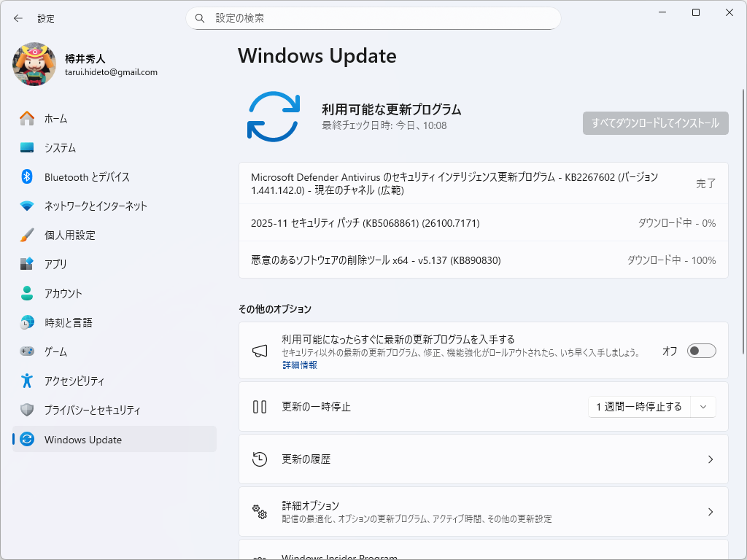The height and width of the screenshot is (560, 747).
Task: Click すべてダウンロードしてインストール button
Action: (654, 123)
